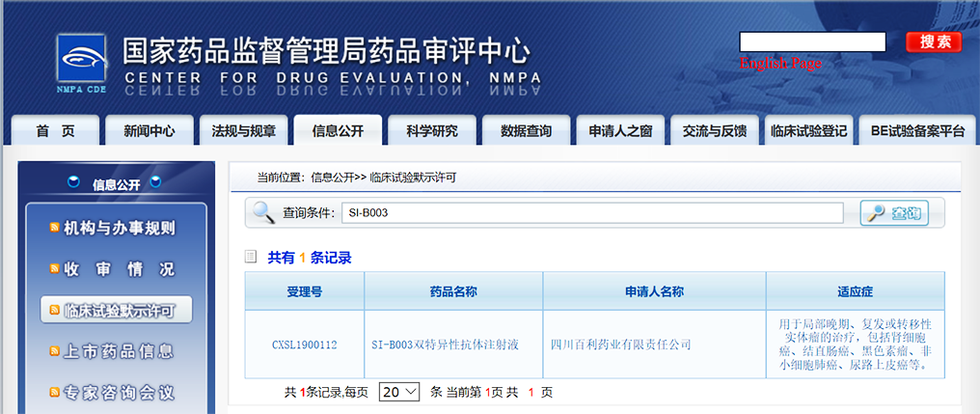Click the small list icon beside 共有1条记录
Screen dimensions: 980x414
251,257
